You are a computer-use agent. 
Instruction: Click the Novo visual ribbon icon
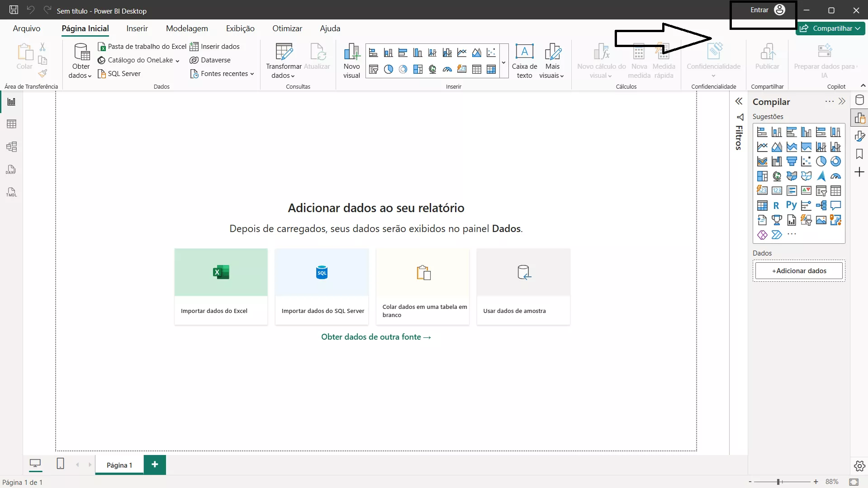click(x=351, y=61)
